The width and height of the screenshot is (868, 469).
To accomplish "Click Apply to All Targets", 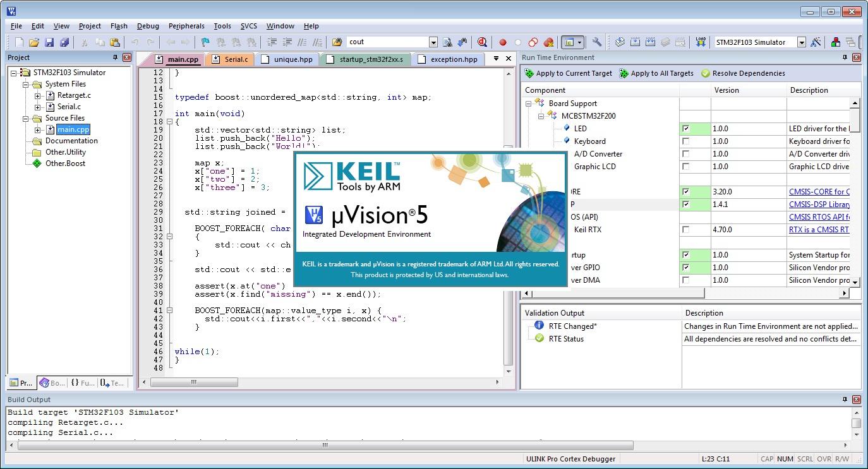I will [x=656, y=73].
